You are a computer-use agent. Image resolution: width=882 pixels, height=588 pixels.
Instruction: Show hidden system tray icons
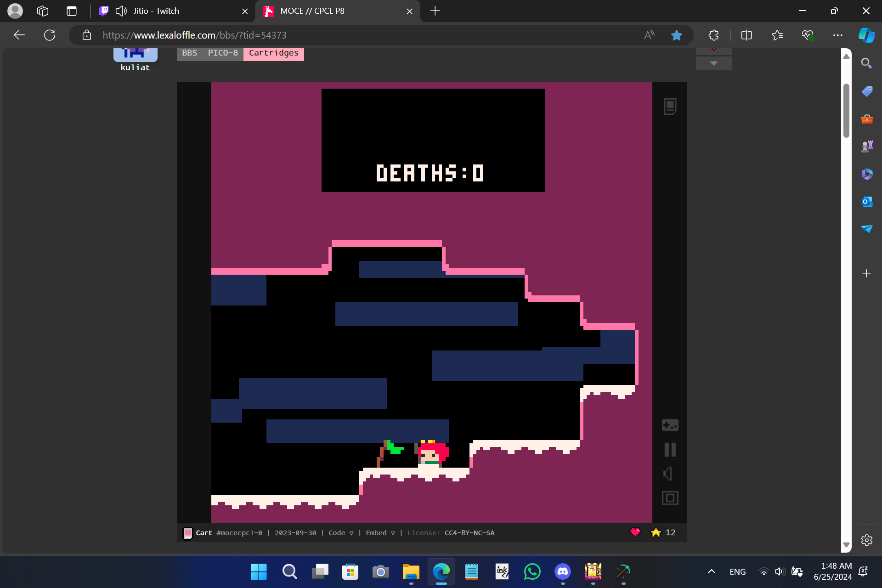[711, 572]
